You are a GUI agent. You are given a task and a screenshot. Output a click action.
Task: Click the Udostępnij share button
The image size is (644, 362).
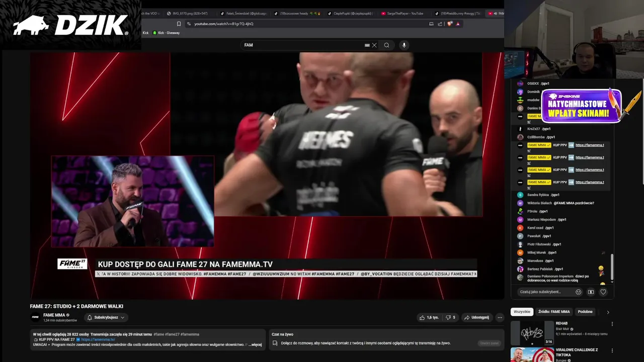[x=476, y=317]
